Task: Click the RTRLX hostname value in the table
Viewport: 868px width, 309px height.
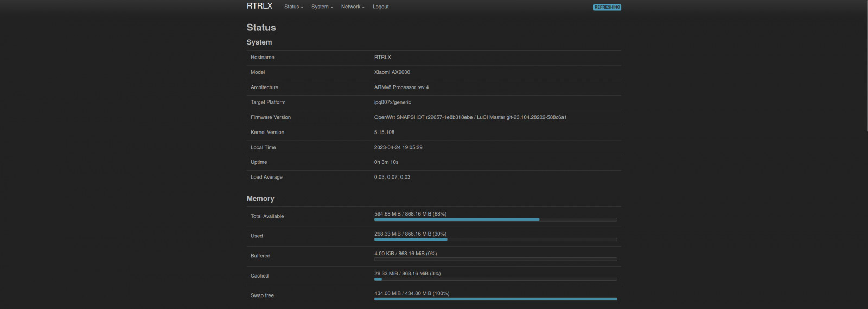Action: click(382, 57)
